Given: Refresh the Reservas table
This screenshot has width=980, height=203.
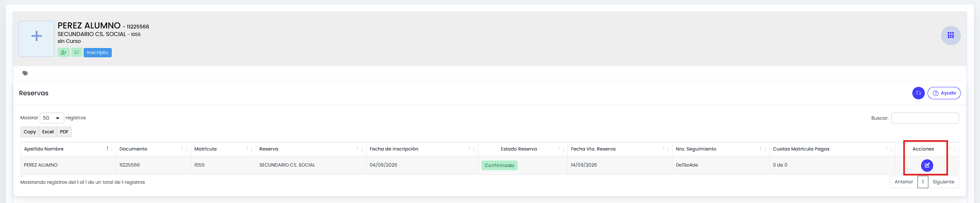Looking at the screenshot, I should (x=918, y=93).
